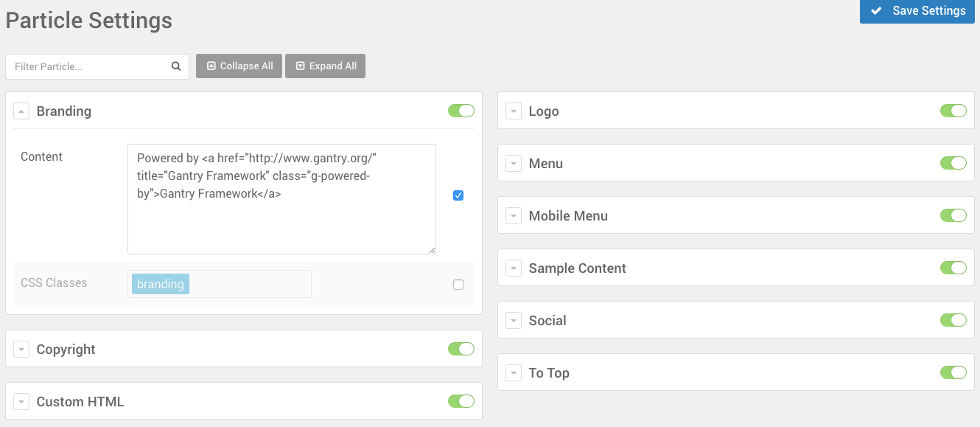
Task: Expand the To Top particle panel
Action: [x=514, y=373]
